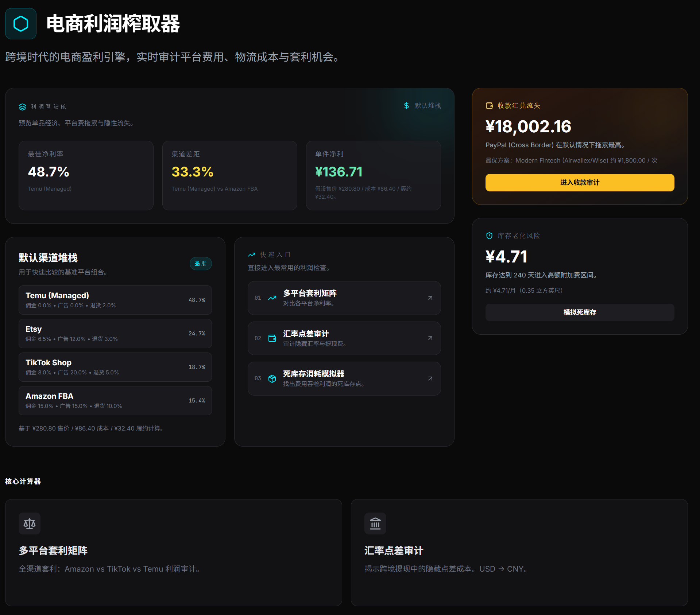Click the arrow icon on 汇率点差审计 quick entry

[430, 338]
